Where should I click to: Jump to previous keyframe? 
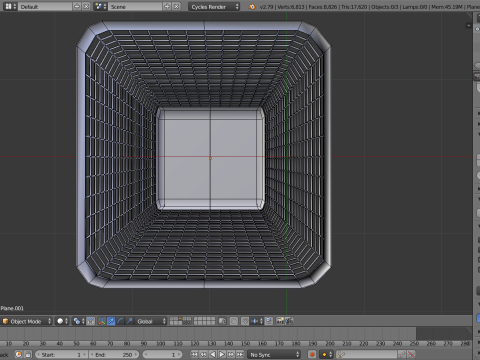coord(203,355)
